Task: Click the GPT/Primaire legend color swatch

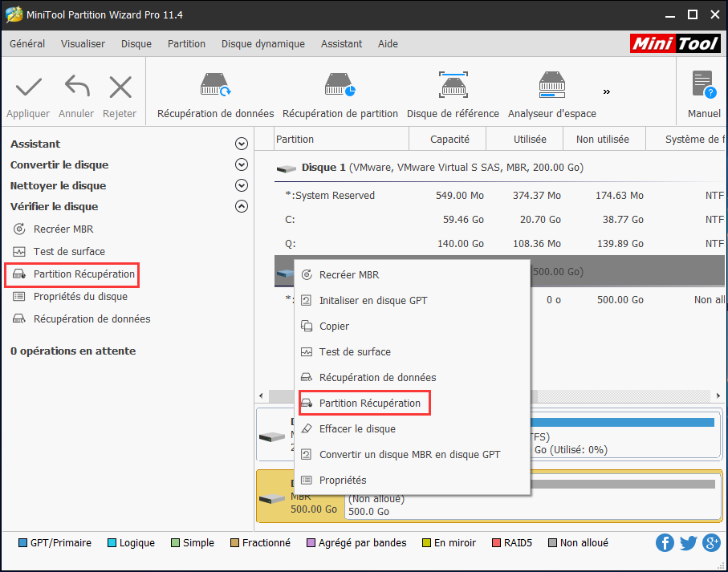Action: [22, 543]
